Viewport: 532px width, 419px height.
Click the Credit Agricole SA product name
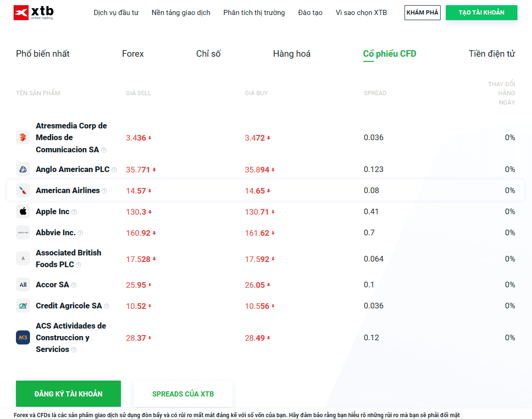coord(69,306)
